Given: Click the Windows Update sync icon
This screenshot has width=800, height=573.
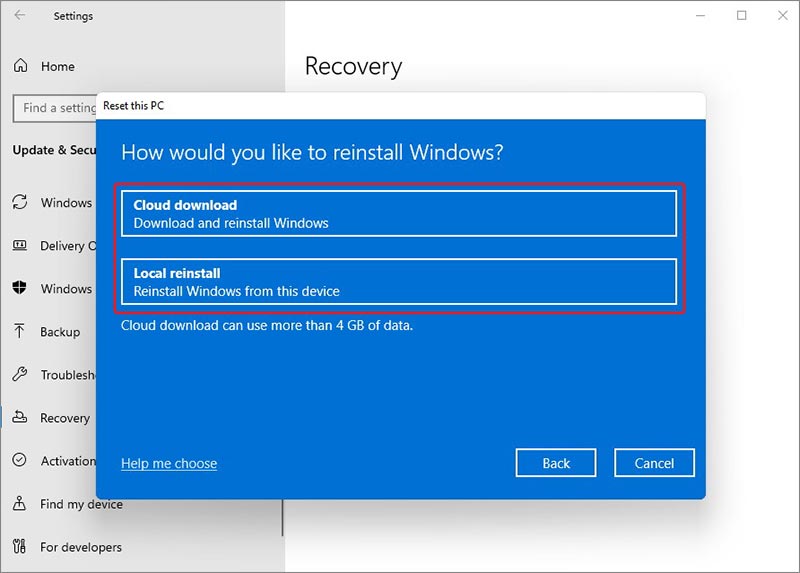Looking at the screenshot, I should [x=20, y=202].
